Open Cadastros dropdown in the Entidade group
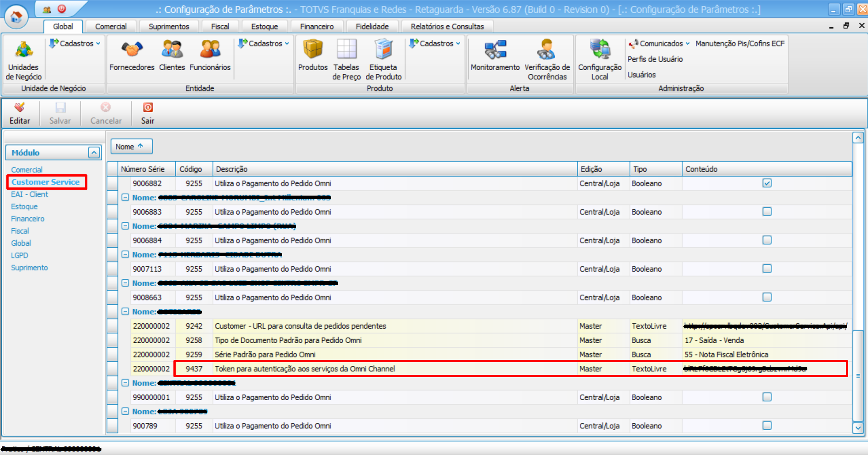Image resolution: width=868 pixels, height=455 pixels. click(264, 43)
